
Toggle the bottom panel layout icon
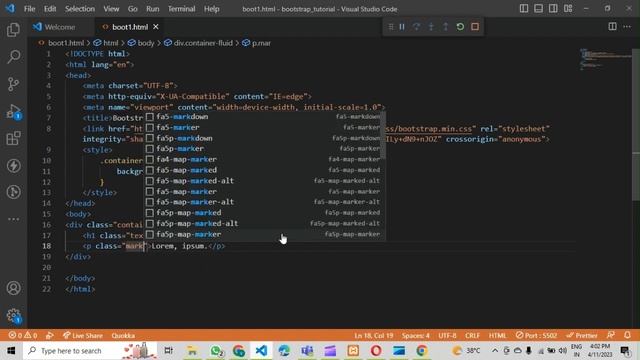pos(538,9)
